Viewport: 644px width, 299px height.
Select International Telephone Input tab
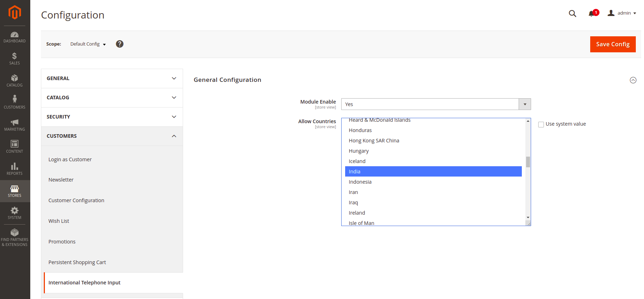(x=113, y=283)
